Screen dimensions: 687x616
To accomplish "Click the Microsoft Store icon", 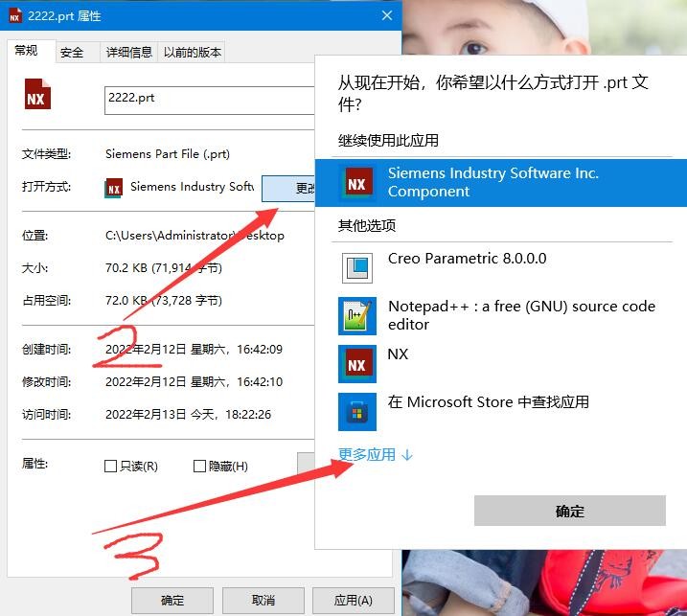I will [x=357, y=411].
